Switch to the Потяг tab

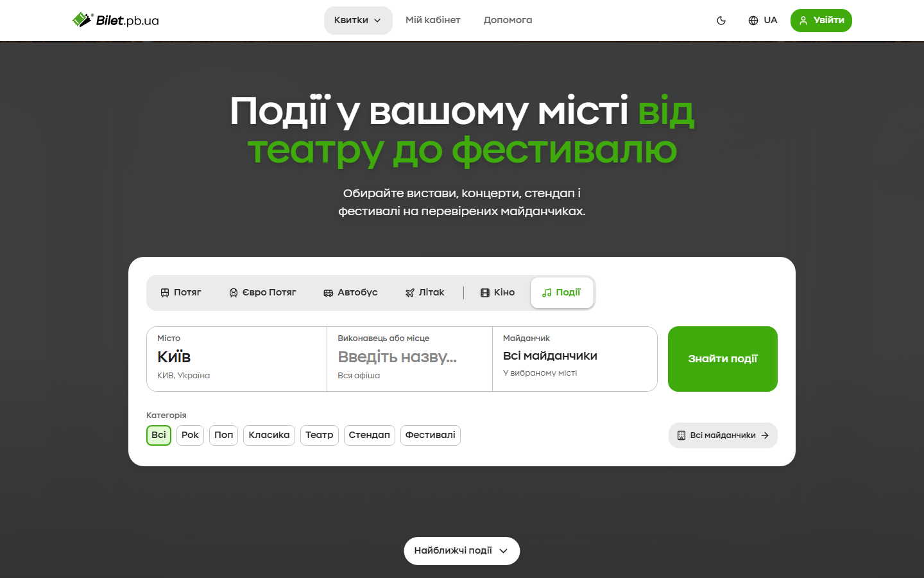point(181,293)
